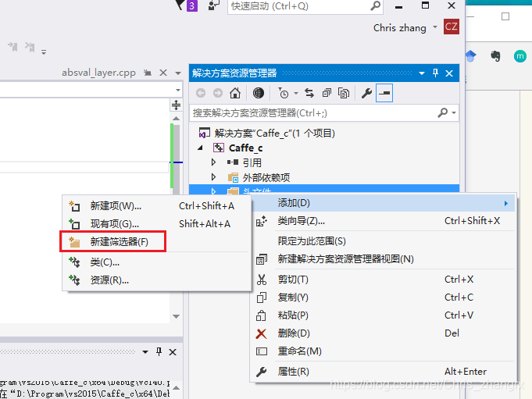Open the editor navigation bar dropdown
The width and height of the screenshot is (532, 399).
pyautogui.click(x=178, y=90)
